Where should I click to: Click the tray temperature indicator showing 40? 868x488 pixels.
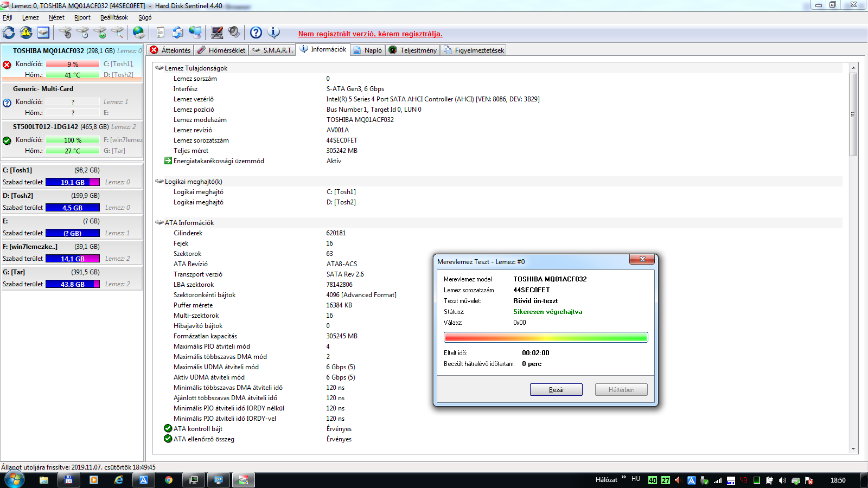(653, 480)
